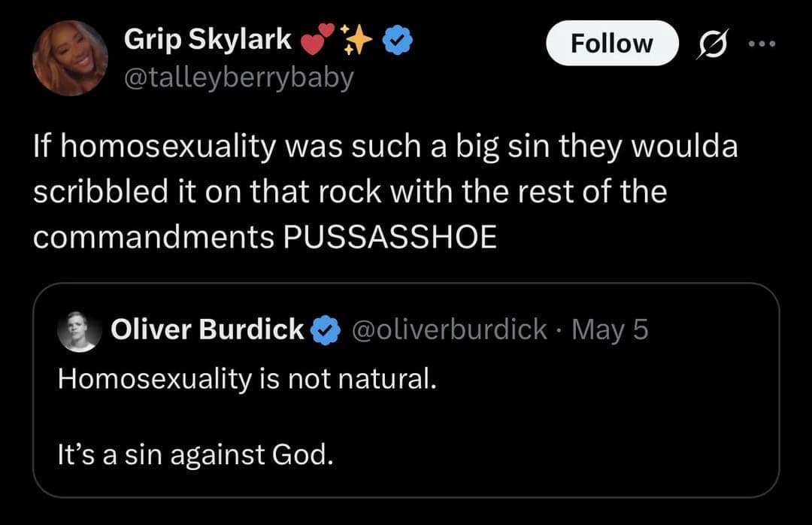Image resolution: width=812 pixels, height=525 pixels.
Task: Click the sparkles emoji beside Grip Skylark
Action: pyautogui.click(x=356, y=41)
